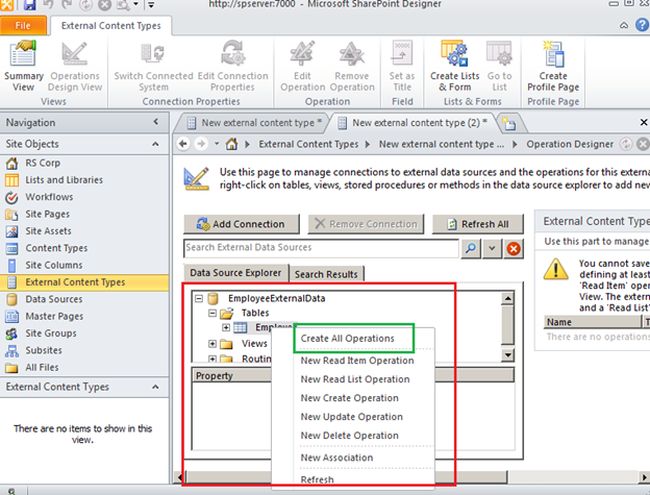This screenshot has width=650, height=495.
Task: Collapse the Tables folder node
Action: pyautogui.click(x=212, y=313)
